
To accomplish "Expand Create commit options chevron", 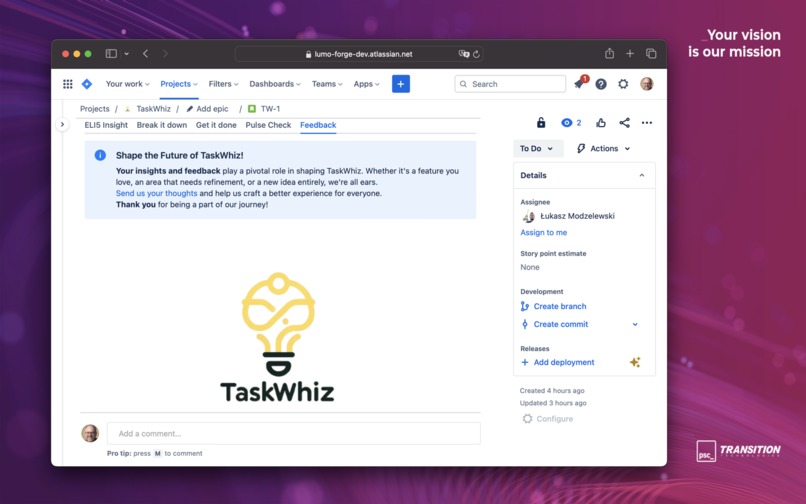I will point(635,324).
